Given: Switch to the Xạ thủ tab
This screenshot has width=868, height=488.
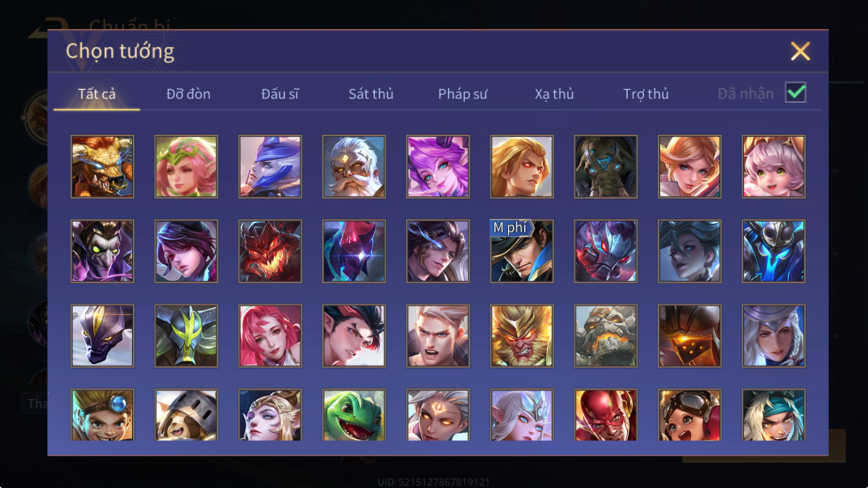Looking at the screenshot, I should tap(554, 94).
